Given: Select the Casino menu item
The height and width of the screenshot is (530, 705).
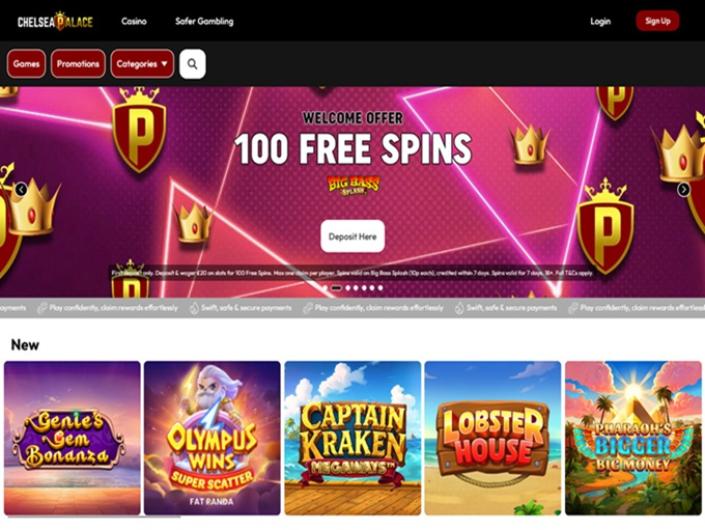Looking at the screenshot, I should 134,21.
